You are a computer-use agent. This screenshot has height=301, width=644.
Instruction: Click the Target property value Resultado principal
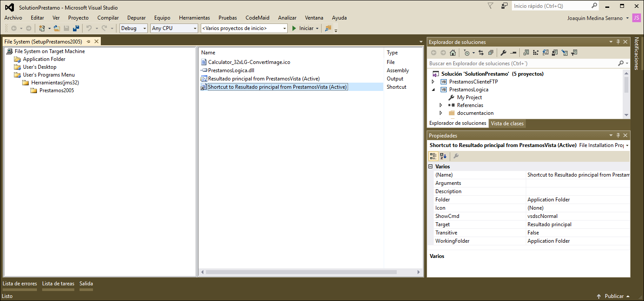pyautogui.click(x=549, y=224)
